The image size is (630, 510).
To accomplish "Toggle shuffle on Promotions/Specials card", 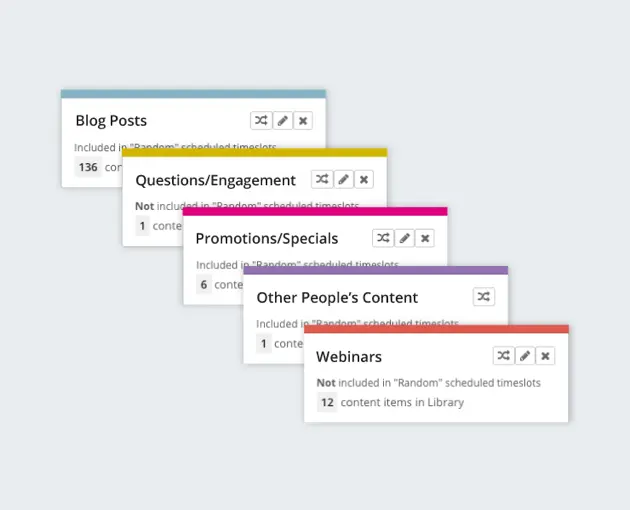I will 383,238.
